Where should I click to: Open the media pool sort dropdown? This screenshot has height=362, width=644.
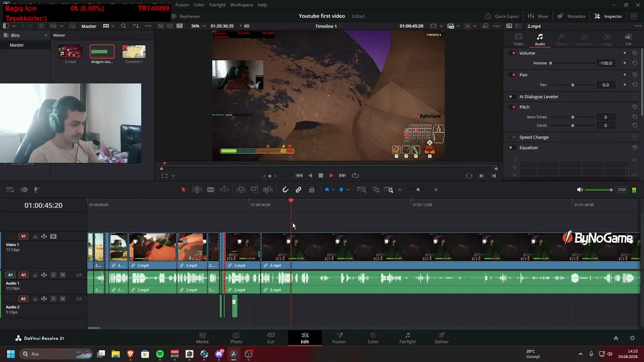pos(135,26)
